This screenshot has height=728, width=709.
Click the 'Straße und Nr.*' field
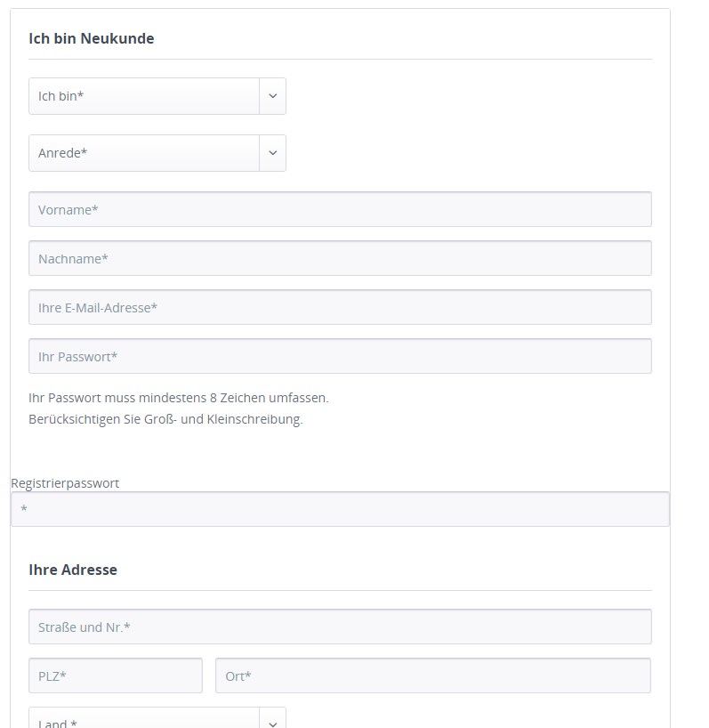(340, 627)
